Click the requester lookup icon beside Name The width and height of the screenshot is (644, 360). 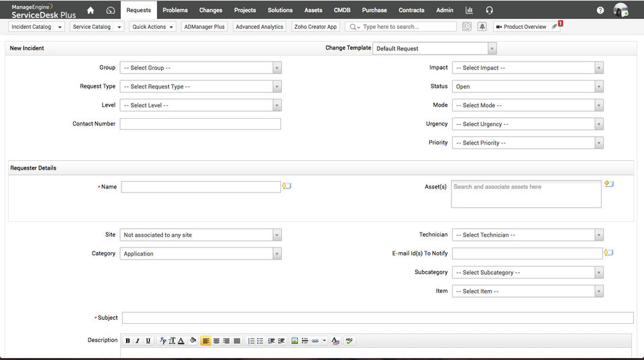coord(286,186)
